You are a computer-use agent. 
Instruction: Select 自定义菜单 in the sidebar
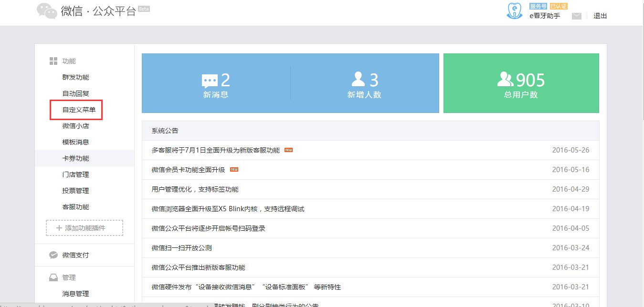tap(79, 110)
